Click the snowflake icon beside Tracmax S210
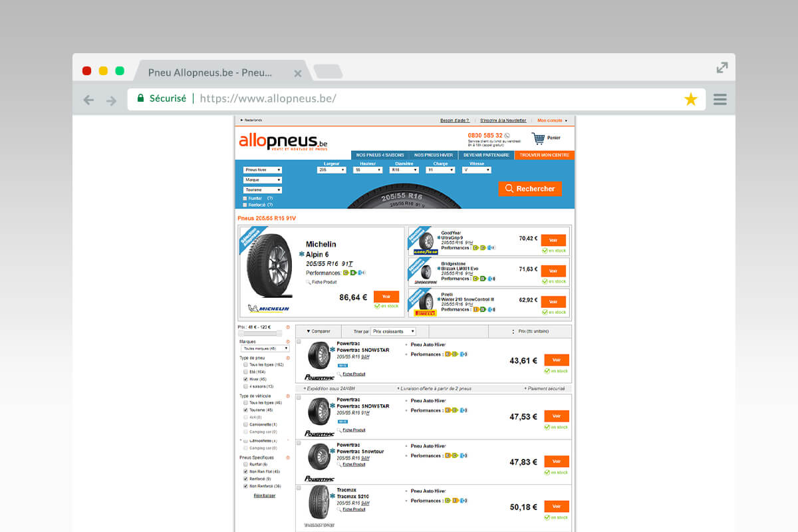 pos(332,496)
